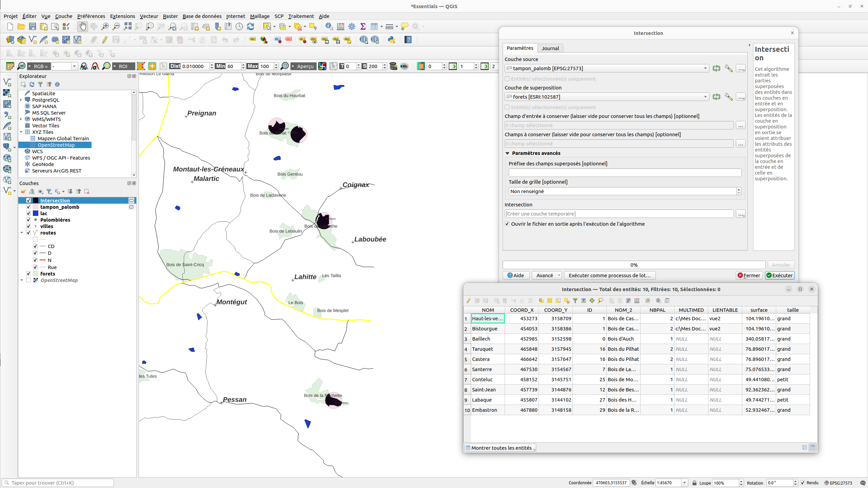
Task: Collapse the XYZ Tiles tree node
Action: click(x=21, y=132)
